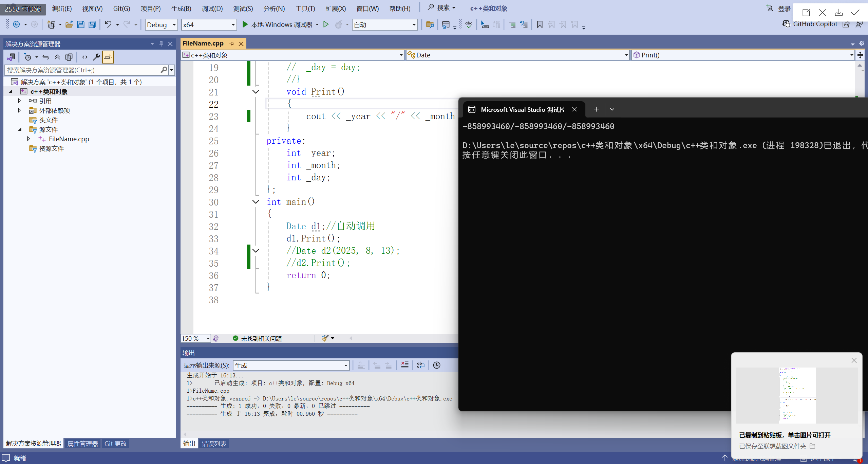Open the 搜索 search box in title bar
Viewport: 868px width, 464px height.
point(441,8)
